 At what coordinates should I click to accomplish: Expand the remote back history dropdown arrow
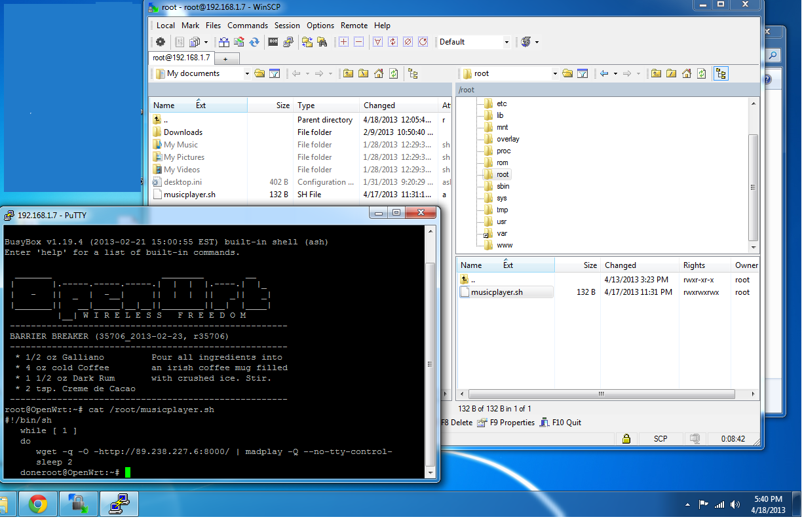pos(615,73)
